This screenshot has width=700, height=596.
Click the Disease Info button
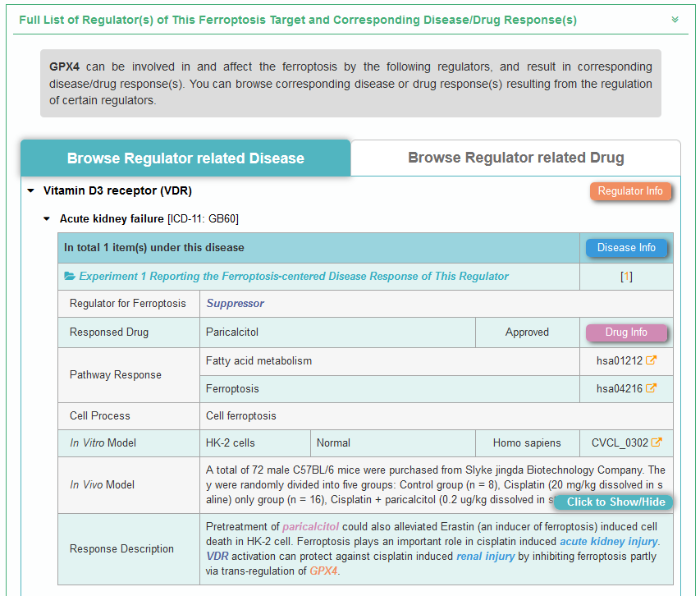pyautogui.click(x=625, y=248)
